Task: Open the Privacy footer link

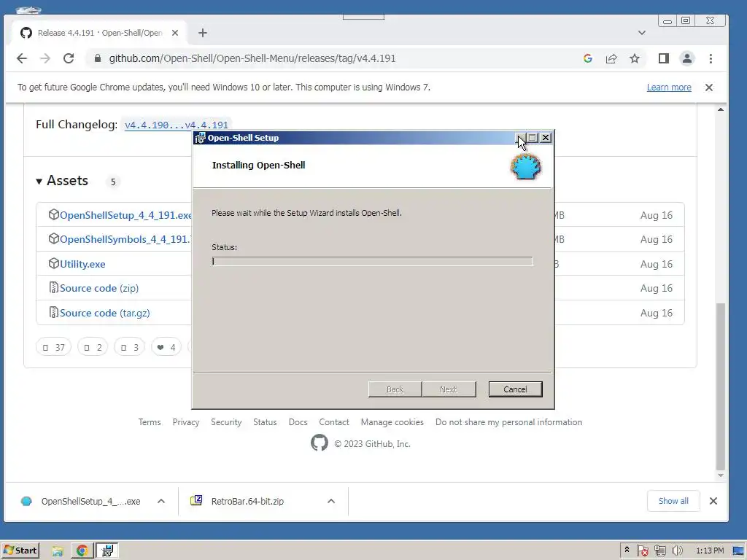Action: pyautogui.click(x=186, y=422)
